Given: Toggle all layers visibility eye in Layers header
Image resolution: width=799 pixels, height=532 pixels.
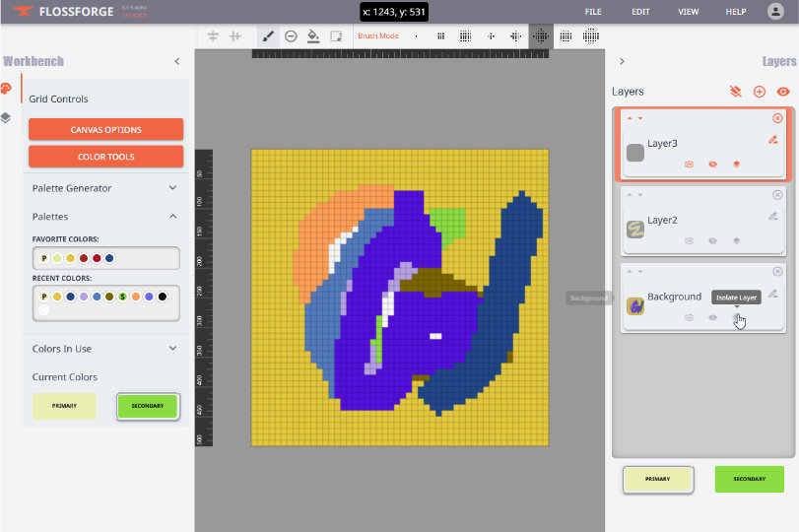Looking at the screenshot, I should 783,92.
